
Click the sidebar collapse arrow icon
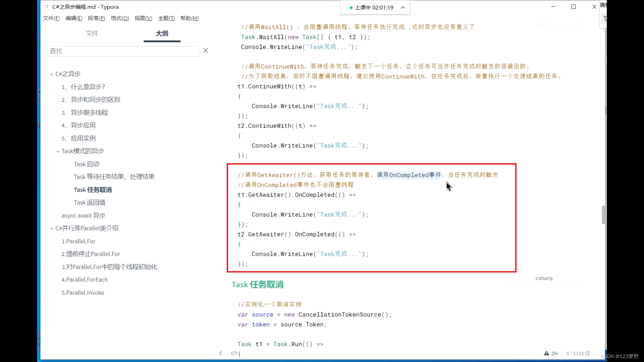(221, 353)
